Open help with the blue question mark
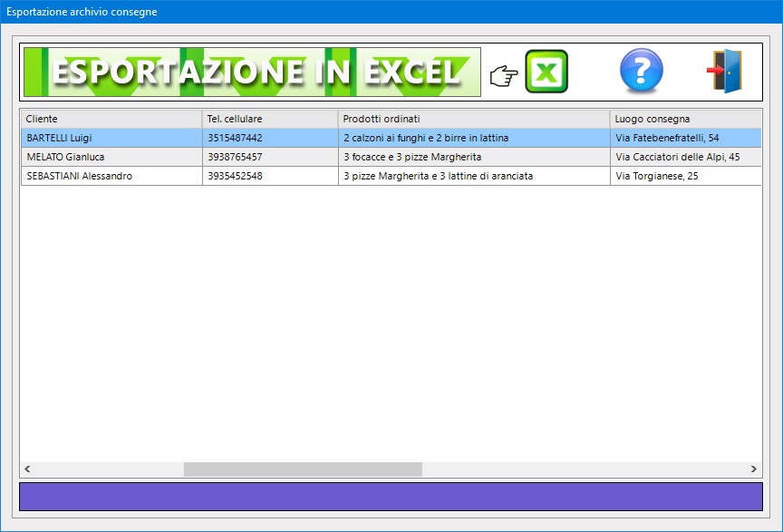This screenshot has height=532, width=783. pyautogui.click(x=642, y=71)
